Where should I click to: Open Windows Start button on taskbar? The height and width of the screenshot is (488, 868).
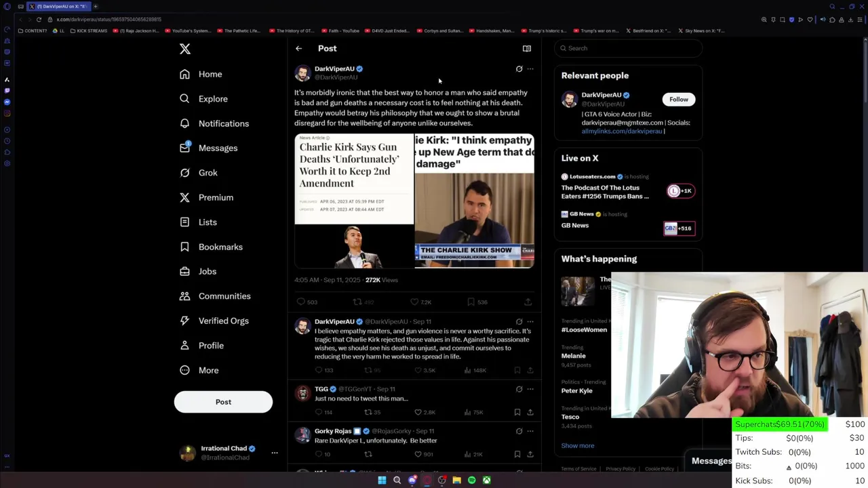click(382, 480)
